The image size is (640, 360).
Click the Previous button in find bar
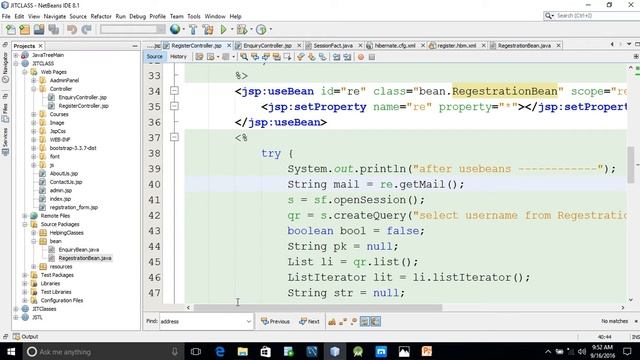[x=275, y=322]
